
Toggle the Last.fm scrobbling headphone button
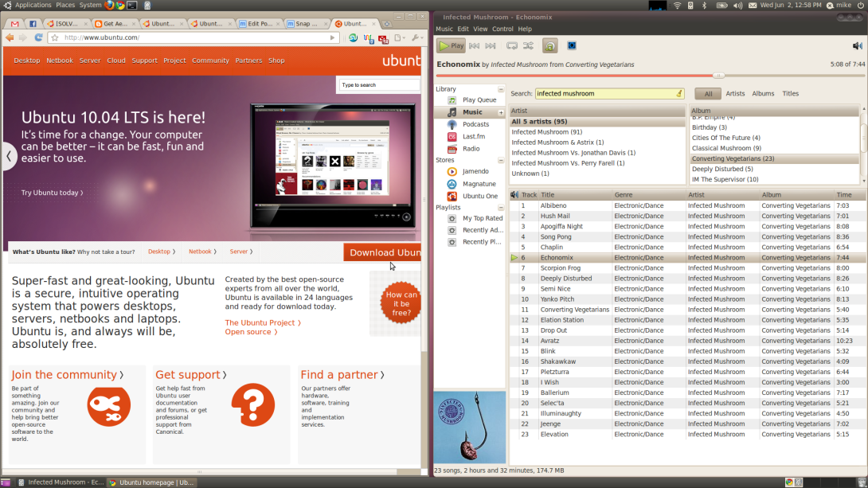point(549,46)
